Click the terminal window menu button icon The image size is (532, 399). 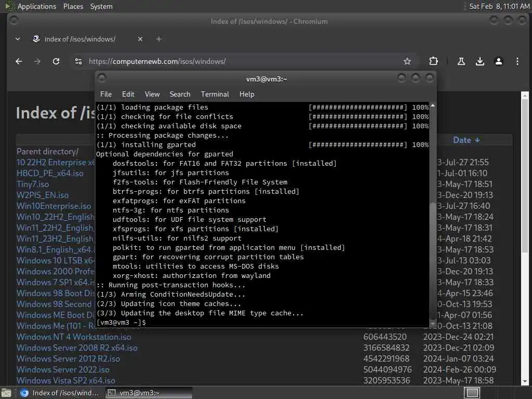click(102, 78)
